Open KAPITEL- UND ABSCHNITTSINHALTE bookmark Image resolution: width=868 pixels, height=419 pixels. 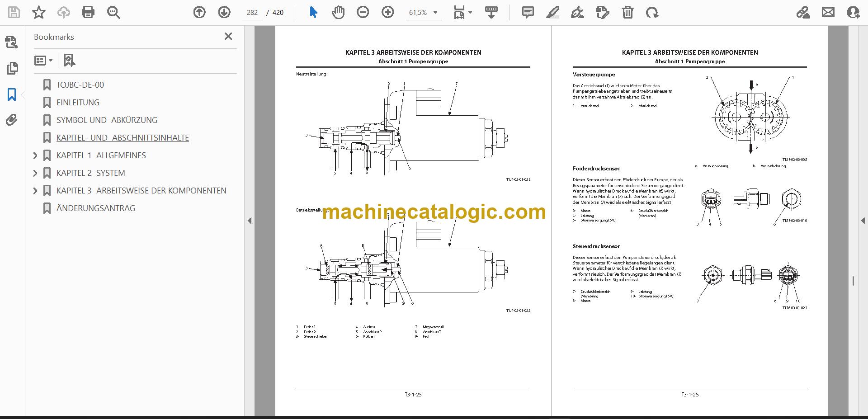click(x=123, y=138)
